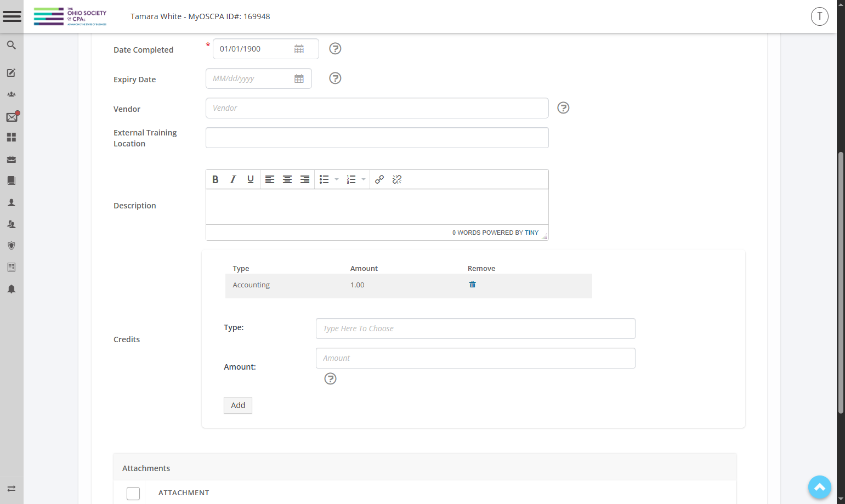The width and height of the screenshot is (845, 504).
Task: Click the Add credit button
Action: coord(238,405)
